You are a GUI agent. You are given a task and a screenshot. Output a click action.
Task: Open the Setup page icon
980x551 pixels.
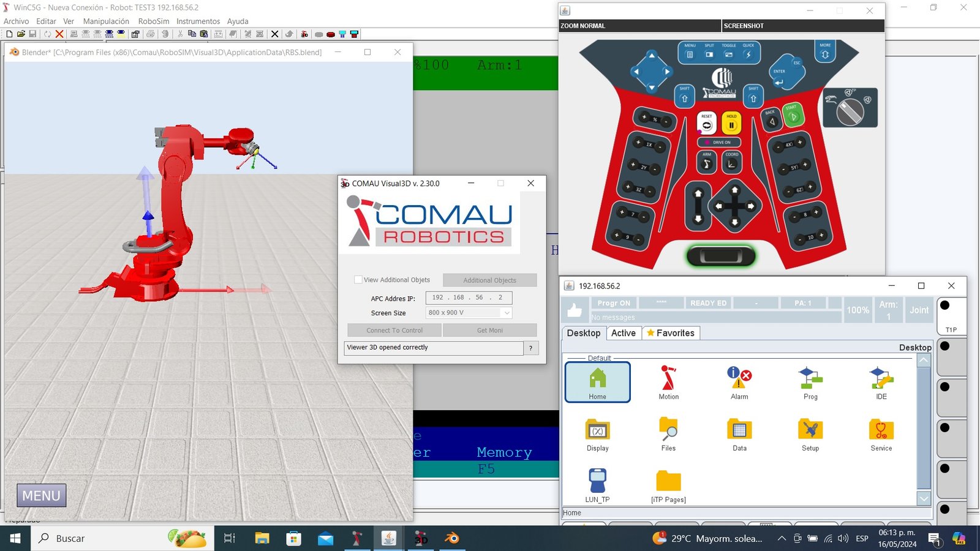coord(810,434)
